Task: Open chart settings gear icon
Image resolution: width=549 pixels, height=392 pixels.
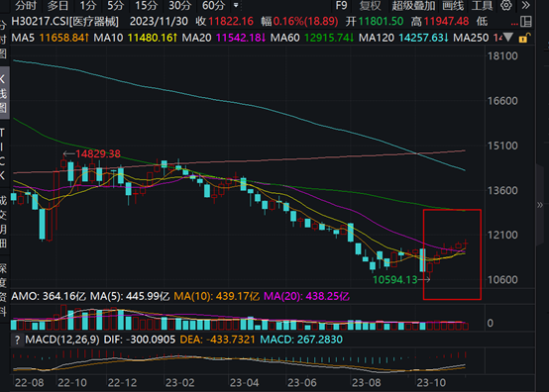Action: coord(506,5)
